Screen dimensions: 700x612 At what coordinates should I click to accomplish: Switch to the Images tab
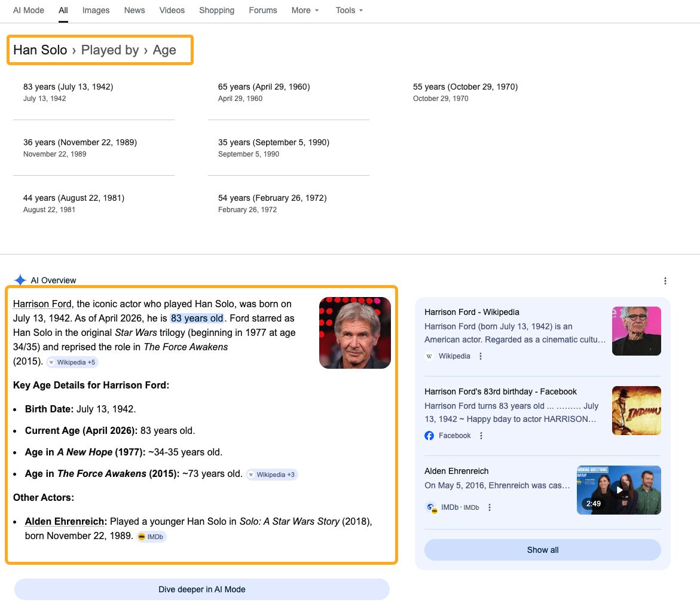click(x=96, y=10)
